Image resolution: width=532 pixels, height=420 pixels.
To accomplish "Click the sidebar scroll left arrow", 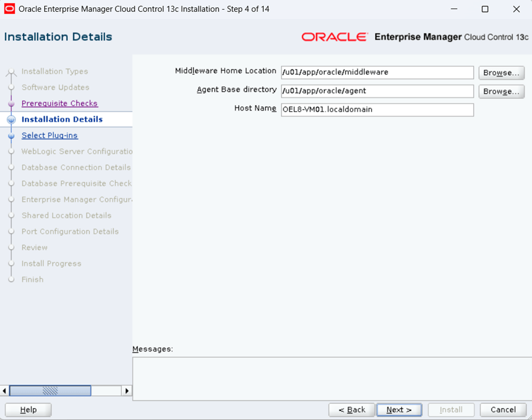I will pos(5,391).
